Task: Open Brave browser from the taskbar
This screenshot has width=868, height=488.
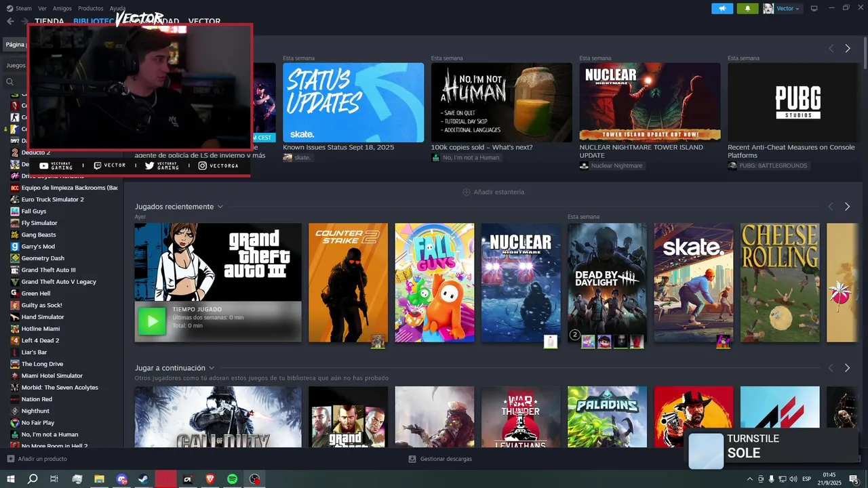Action: 210,479
